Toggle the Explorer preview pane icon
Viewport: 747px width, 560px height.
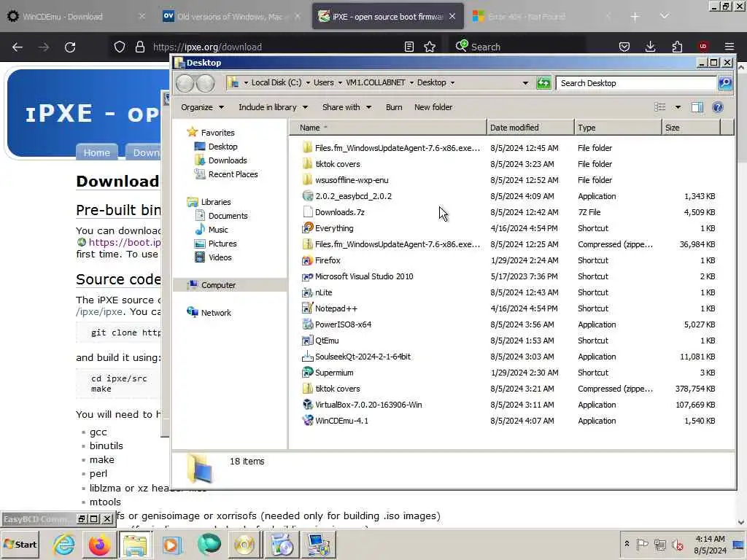(697, 107)
